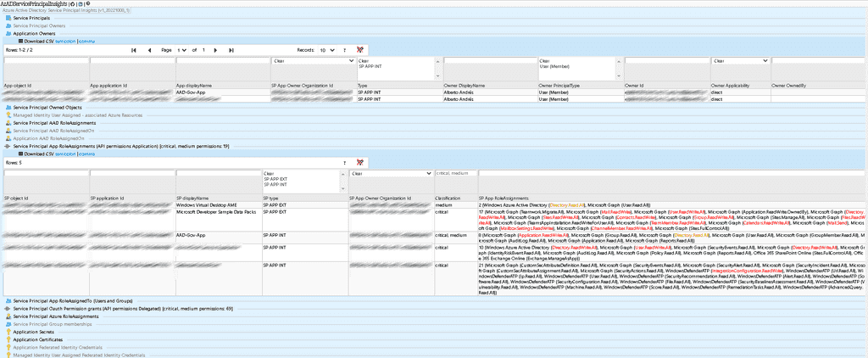This screenshot has height=358, width=868.
Task: Expand Application Certificates section
Action: pyautogui.click(x=37, y=339)
